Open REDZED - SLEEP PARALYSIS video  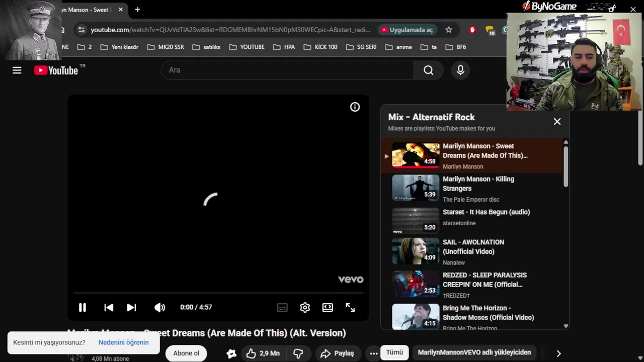click(x=471, y=285)
